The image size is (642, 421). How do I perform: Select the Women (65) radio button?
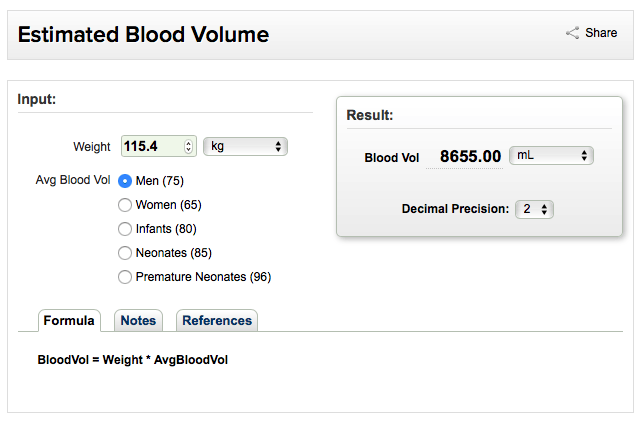tap(125, 205)
